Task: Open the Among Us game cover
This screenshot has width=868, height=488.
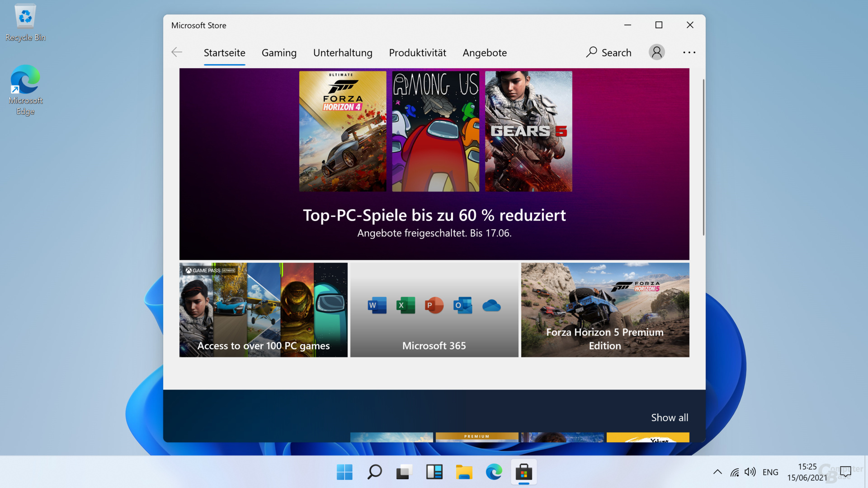Action: point(435,131)
